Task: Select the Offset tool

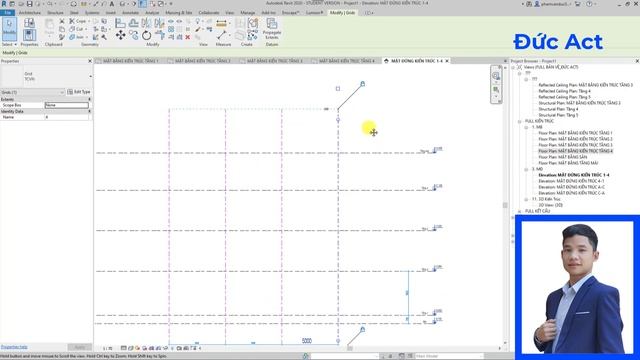Action: pos(133,23)
